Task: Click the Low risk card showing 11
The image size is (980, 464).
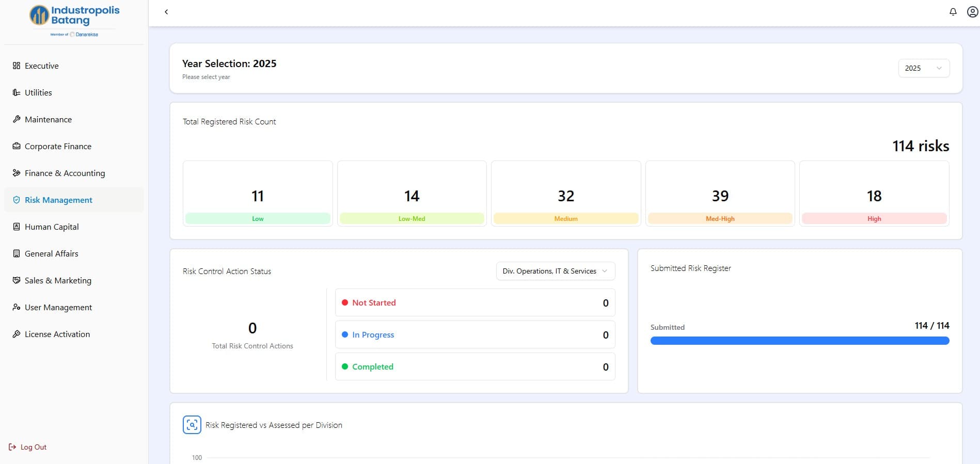Action: coord(258,194)
